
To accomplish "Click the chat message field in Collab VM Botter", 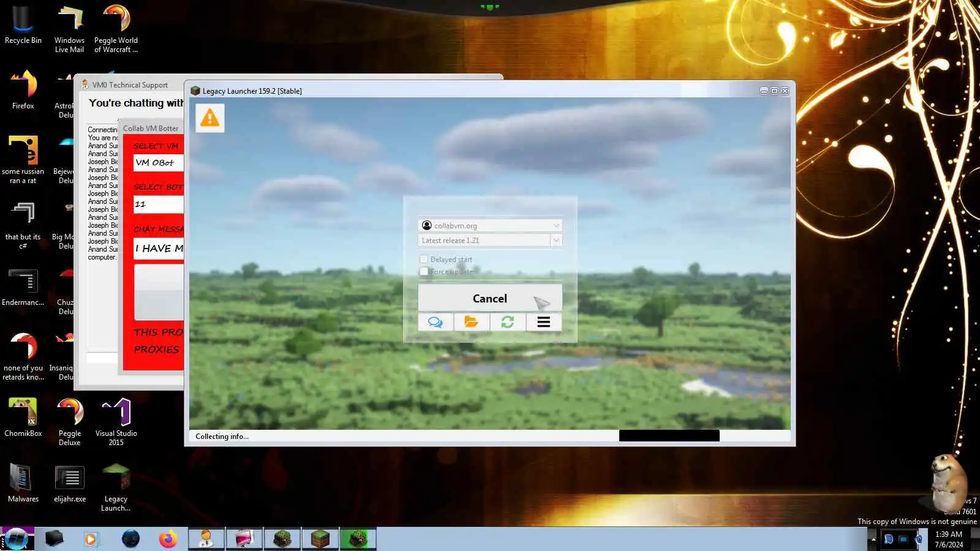I will [x=159, y=249].
